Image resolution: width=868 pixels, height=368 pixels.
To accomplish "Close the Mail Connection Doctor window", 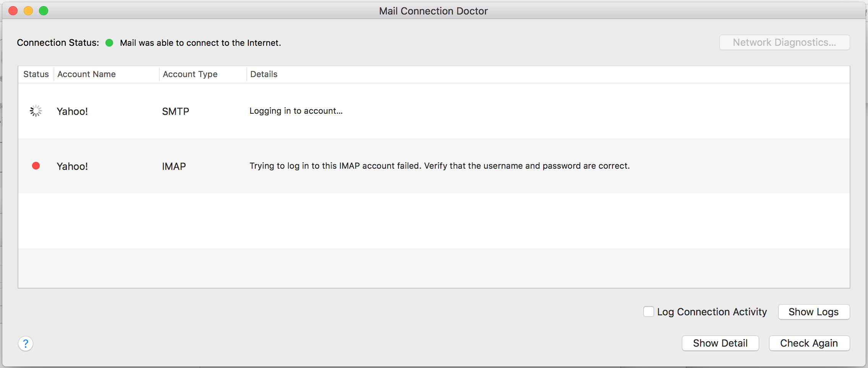I will click(x=13, y=11).
